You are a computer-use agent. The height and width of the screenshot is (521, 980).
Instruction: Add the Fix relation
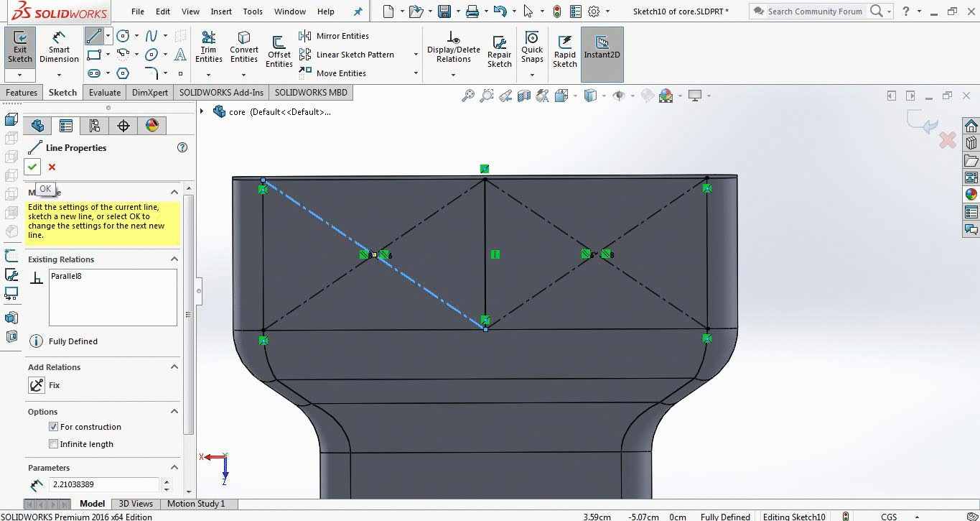pos(37,385)
